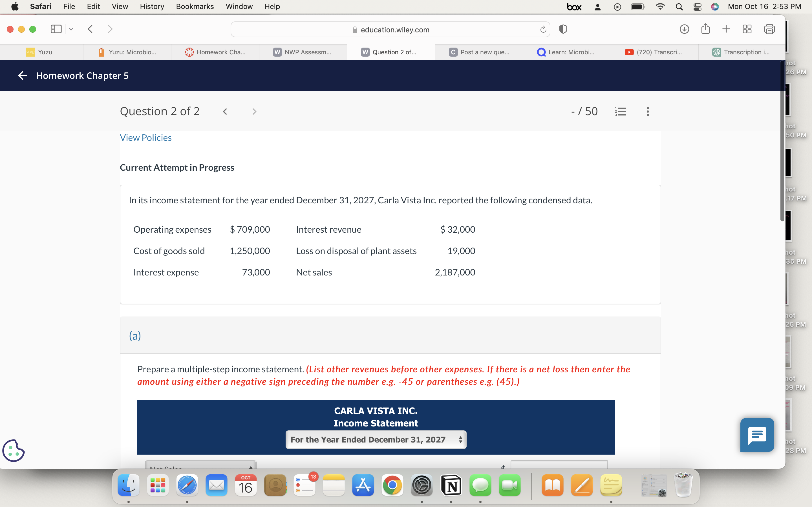This screenshot has height=507, width=812.
Task: Reload the page with the refresh icon
Action: tap(543, 30)
